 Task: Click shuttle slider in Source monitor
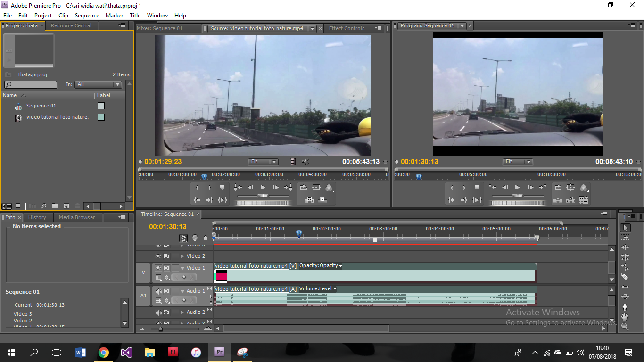[x=263, y=196]
